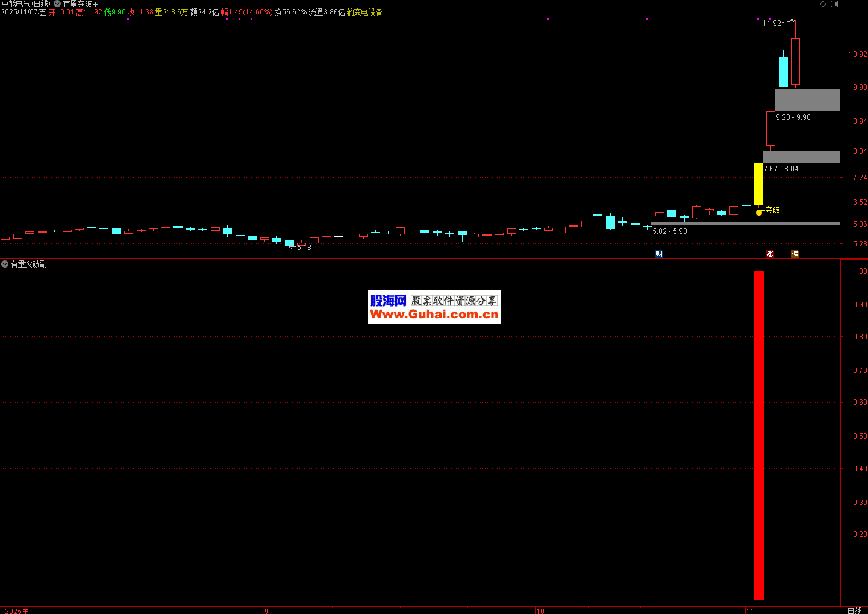The height and width of the screenshot is (614, 868).
Task: Click the 输变电设备 sector link
Action: pyautogui.click(x=364, y=12)
